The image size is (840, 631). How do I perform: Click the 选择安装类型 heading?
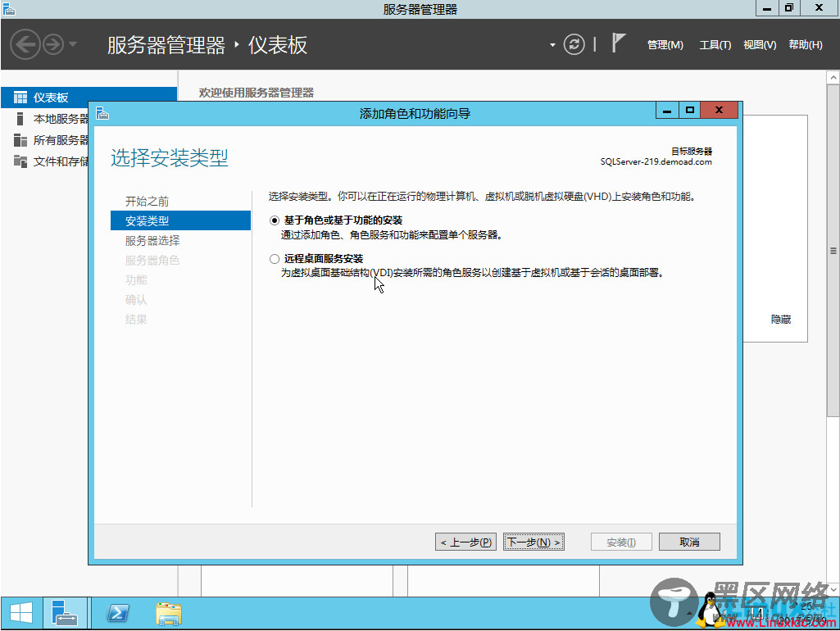click(170, 158)
